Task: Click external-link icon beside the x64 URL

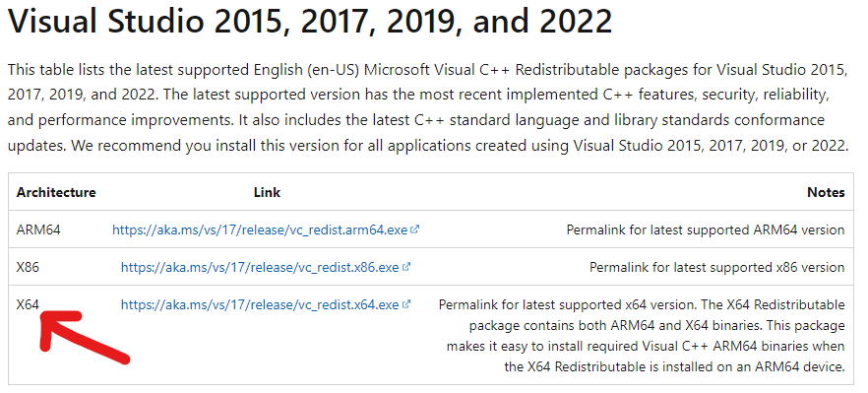Action: [406, 303]
